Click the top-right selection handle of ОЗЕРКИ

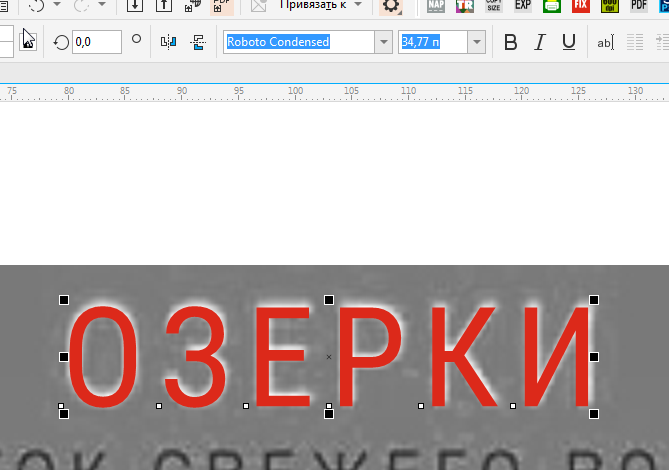click(x=594, y=300)
